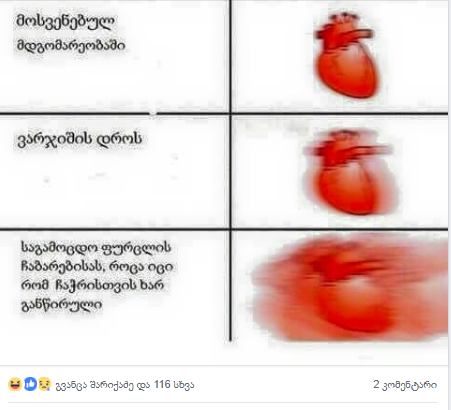This screenshot has width=451, height=410.
Task: Click the 116 სხვა reactions count
Action: point(174,385)
